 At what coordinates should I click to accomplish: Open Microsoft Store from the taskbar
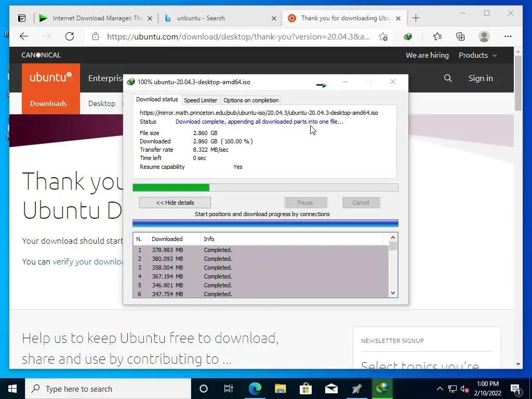pos(305,389)
